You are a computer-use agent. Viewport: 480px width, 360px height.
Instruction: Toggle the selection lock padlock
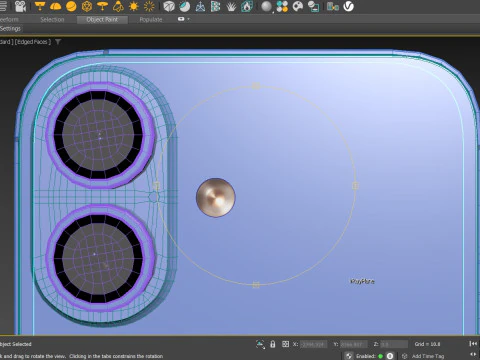(x=273, y=344)
